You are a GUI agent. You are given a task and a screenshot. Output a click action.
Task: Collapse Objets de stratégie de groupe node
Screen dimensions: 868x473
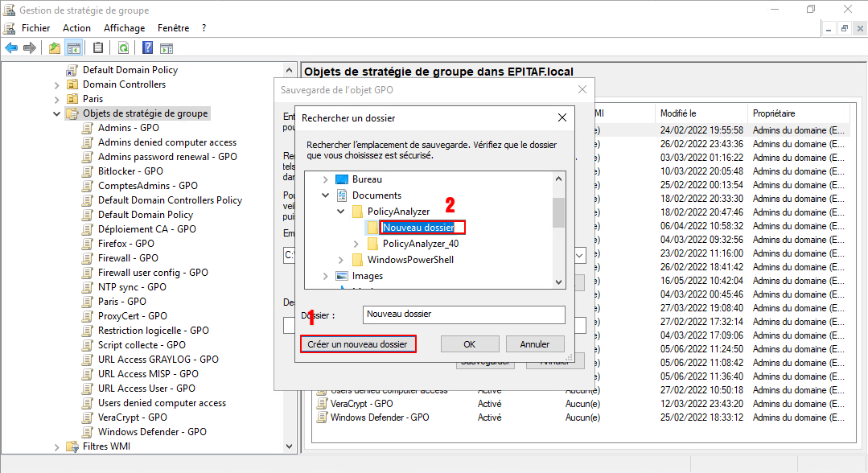click(56, 113)
